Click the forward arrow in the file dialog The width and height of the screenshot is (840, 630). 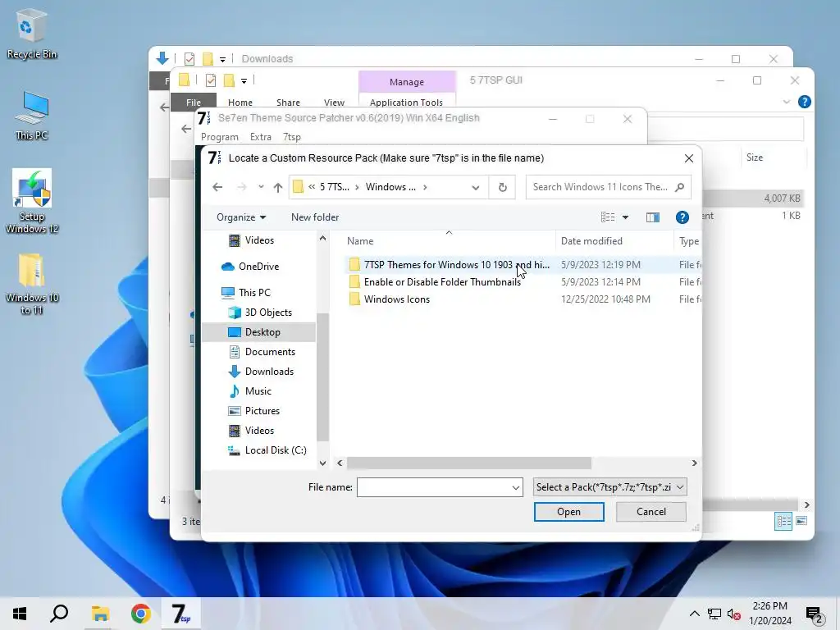(x=242, y=187)
